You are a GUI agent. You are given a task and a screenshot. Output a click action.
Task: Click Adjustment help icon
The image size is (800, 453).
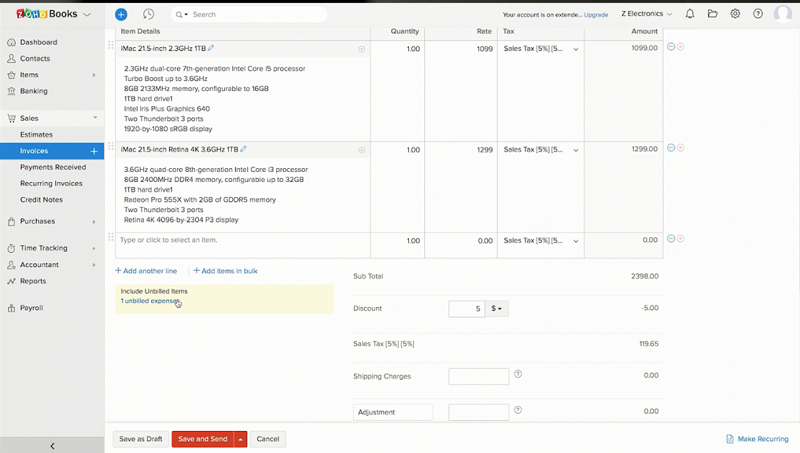coord(518,410)
